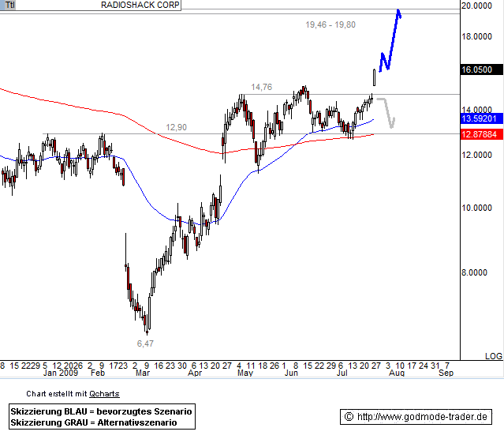Viewport: 504px width, 439px height.
Task: Click the 12,90 support level label
Action: [x=176, y=127]
